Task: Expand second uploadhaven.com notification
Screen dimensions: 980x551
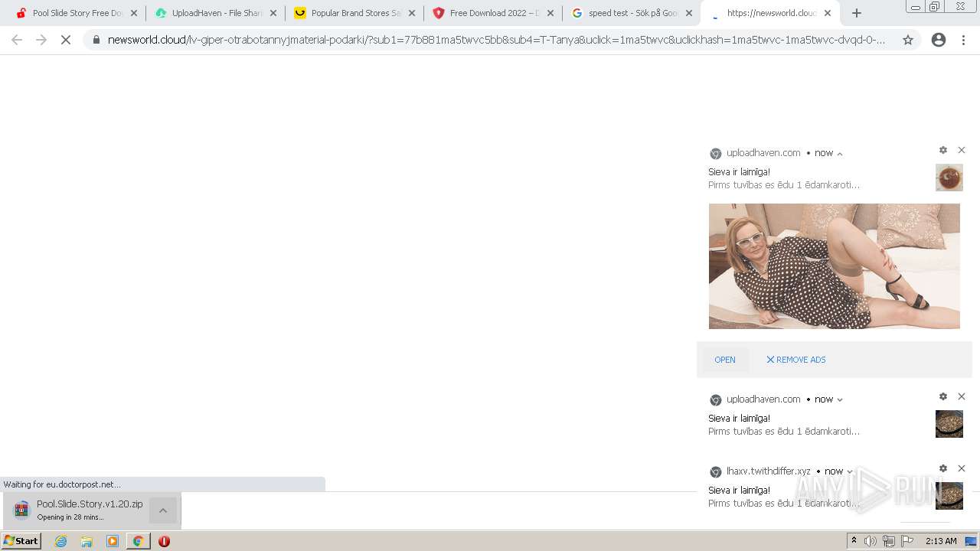Action: (x=840, y=399)
